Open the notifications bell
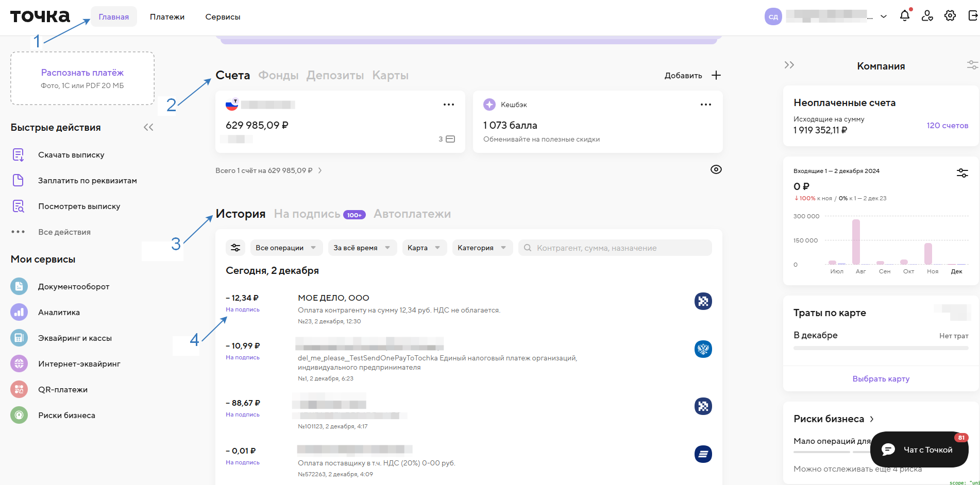Viewport: 980px width, 485px height. point(904,16)
